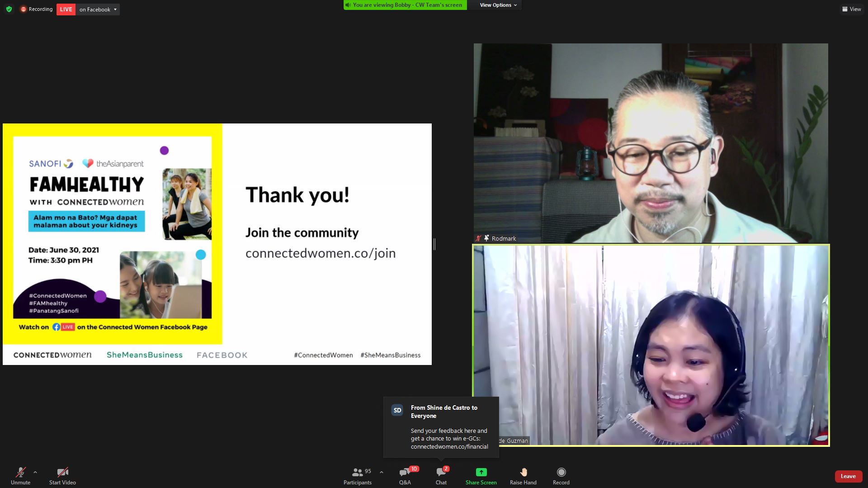
Task: Click the Q&A badge showing 10
Action: (x=414, y=469)
